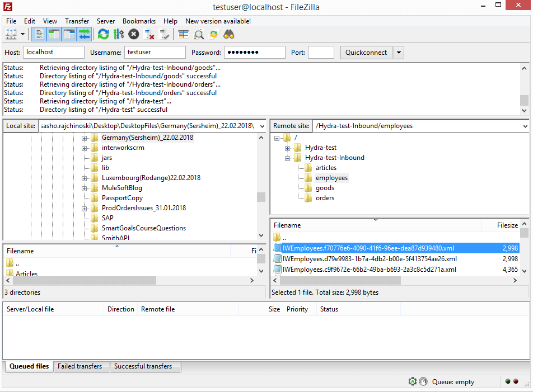The image size is (533, 392).
Task: Disconnect from the current server
Action: (149, 34)
